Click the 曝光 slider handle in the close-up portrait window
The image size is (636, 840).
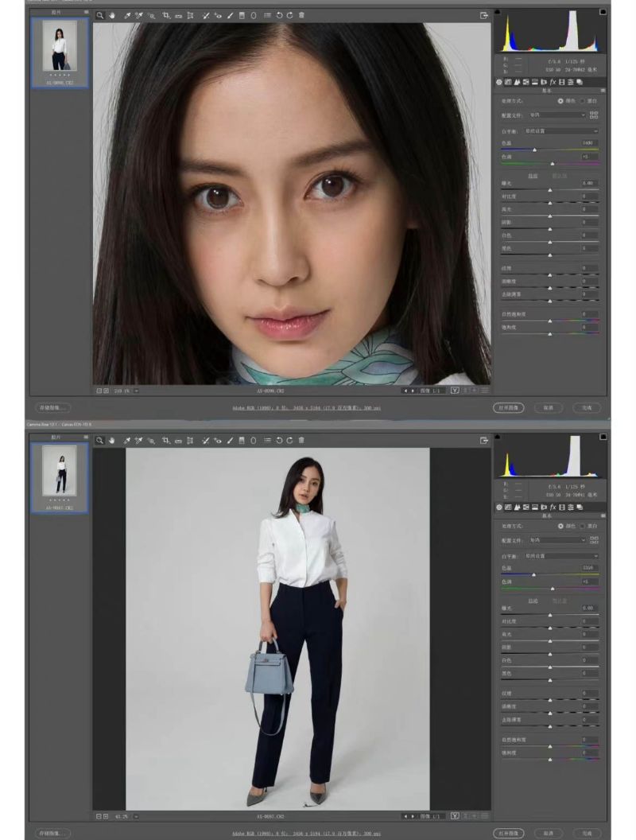tap(549, 189)
